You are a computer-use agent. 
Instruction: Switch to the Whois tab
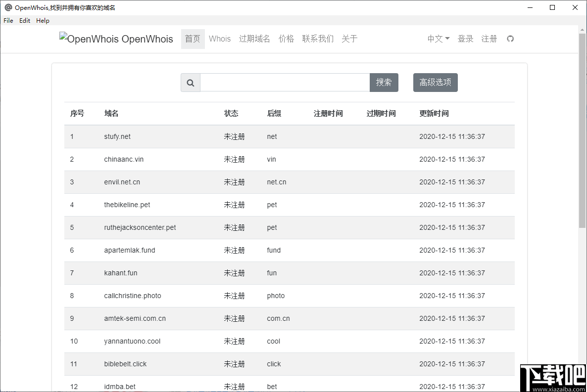219,39
